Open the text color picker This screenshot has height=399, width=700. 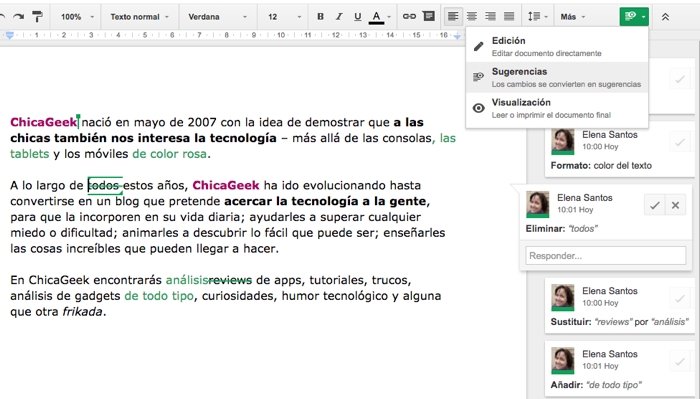(x=380, y=17)
